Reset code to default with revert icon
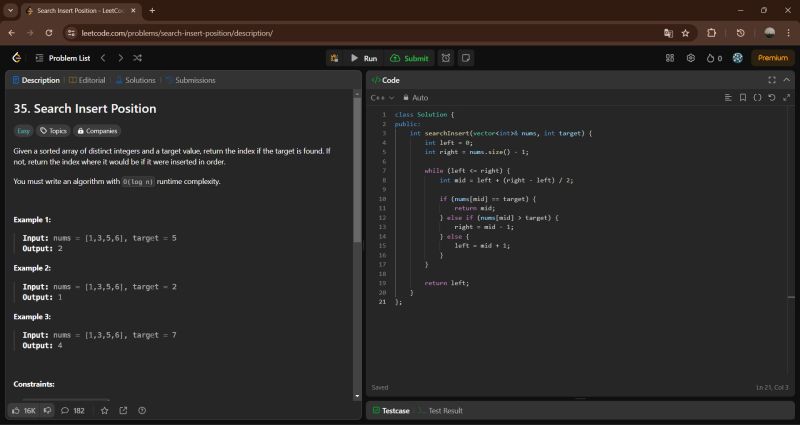 pyautogui.click(x=771, y=98)
